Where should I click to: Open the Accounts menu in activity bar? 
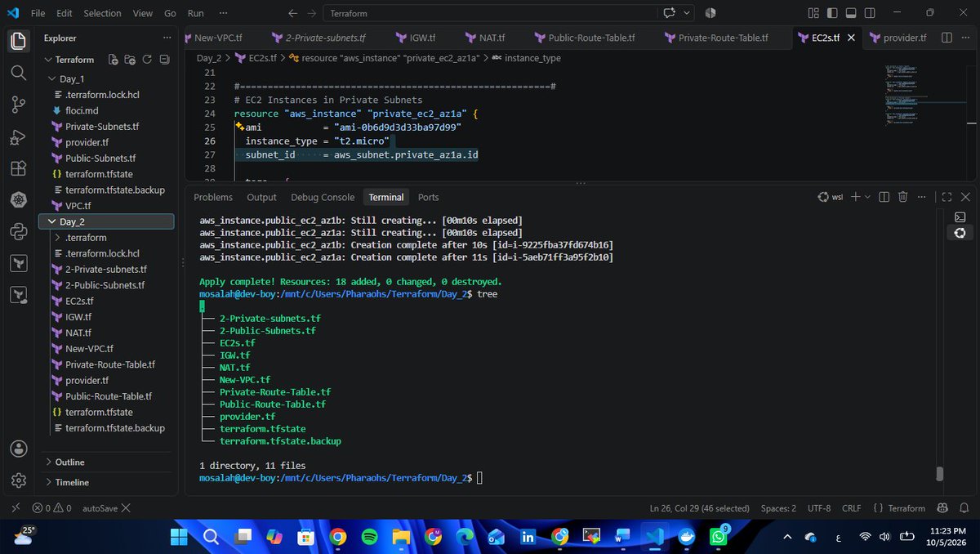coord(18,449)
